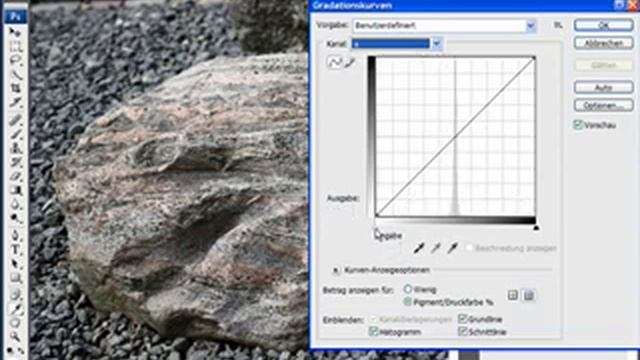Click the right-end triangle slider below the curve

(536, 228)
